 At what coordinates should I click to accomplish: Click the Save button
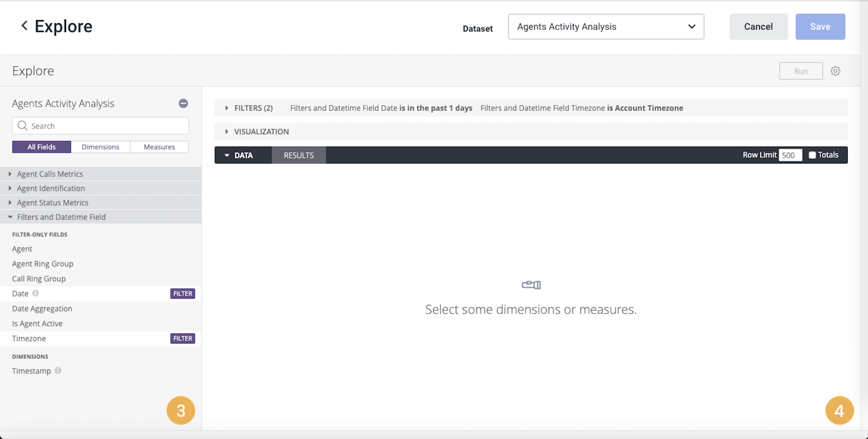[820, 26]
